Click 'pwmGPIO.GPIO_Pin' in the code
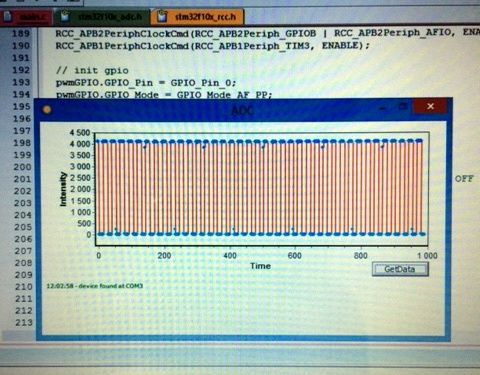The width and height of the screenshot is (480, 375). [104, 83]
